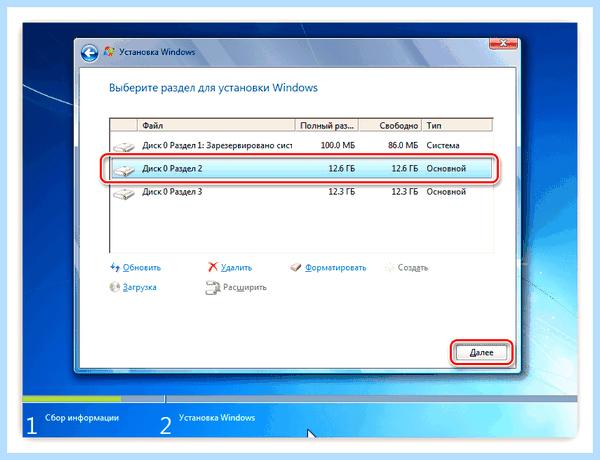Click the Загрузка driver link
Image resolution: width=600 pixels, height=460 pixels.
(x=139, y=287)
